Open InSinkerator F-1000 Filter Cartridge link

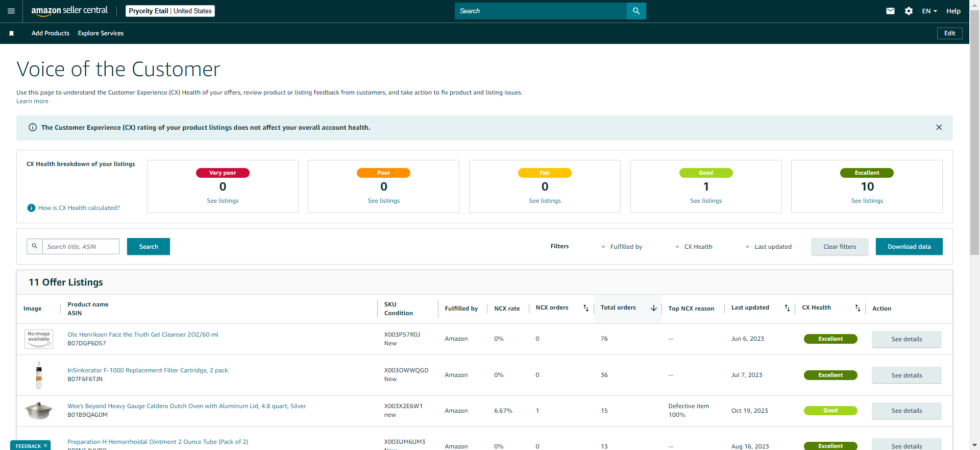(x=148, y=370)
